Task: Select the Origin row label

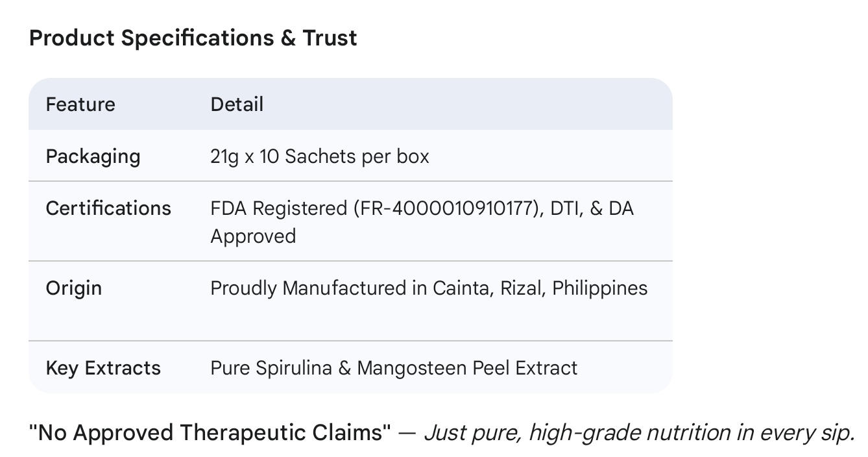Action: [74, 288]
